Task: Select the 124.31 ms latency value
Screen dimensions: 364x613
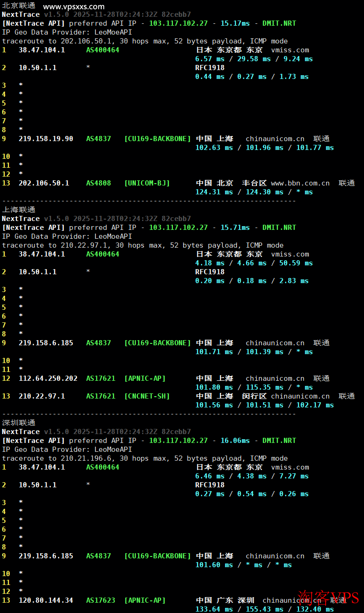Action: coord(214,192)
